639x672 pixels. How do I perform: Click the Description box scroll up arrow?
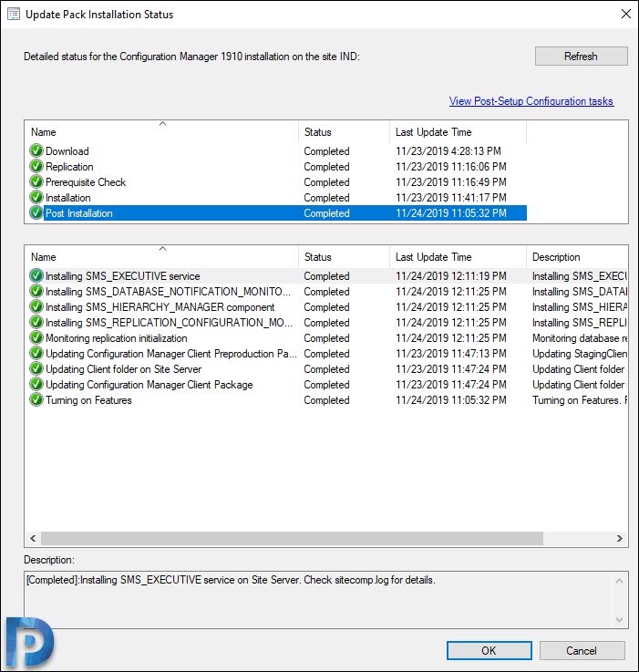(619, 581)
